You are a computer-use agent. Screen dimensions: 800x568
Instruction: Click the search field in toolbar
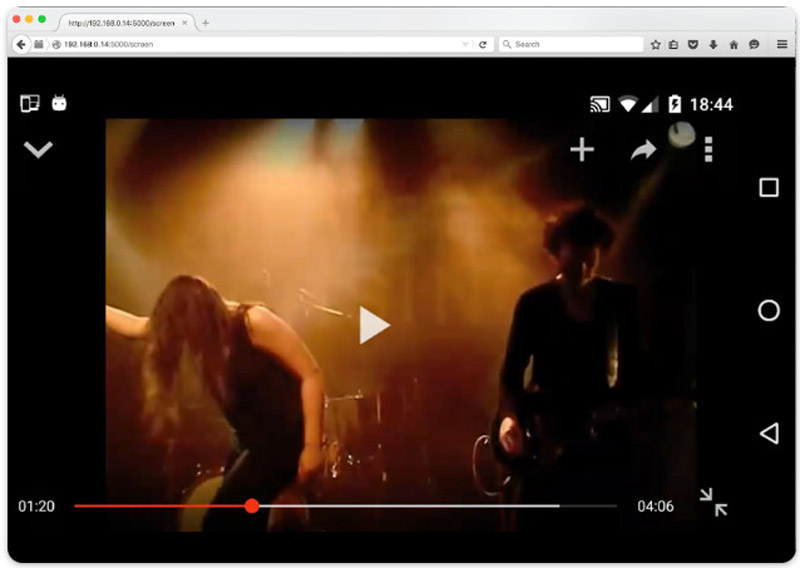pyautogui.click(x=571, y=44)
